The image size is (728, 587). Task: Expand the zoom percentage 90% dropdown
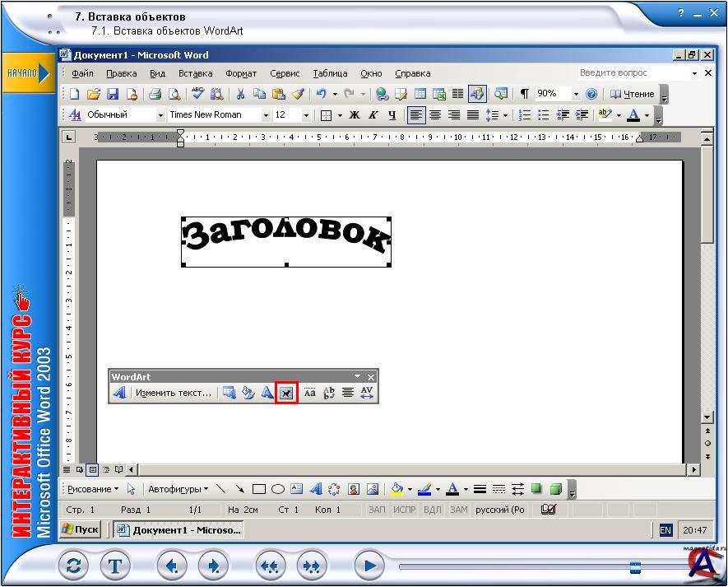(x=575, y=94)
